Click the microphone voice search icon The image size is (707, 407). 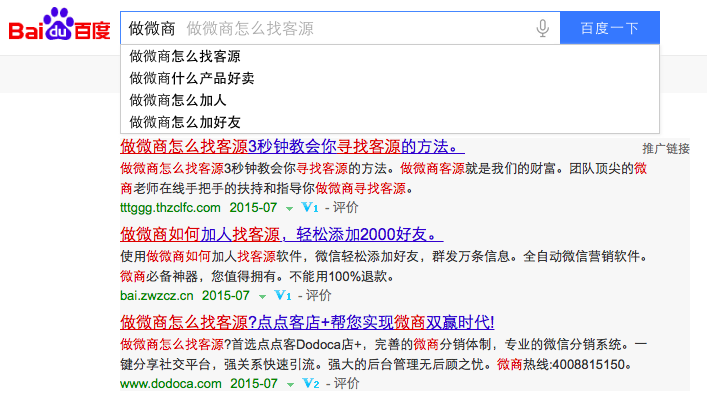(x=543, y=28)
